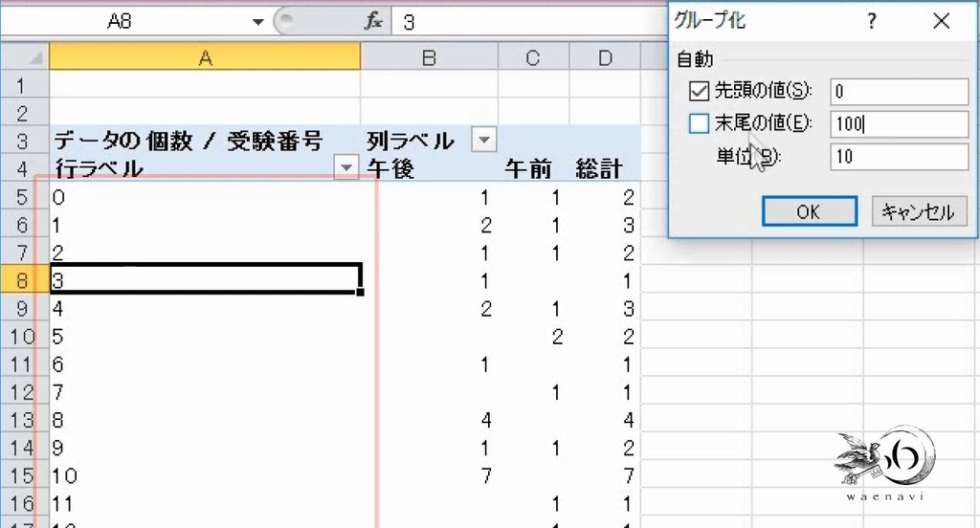Click the 列ラベル header text
980x528 pixels.
pos(410,141)
